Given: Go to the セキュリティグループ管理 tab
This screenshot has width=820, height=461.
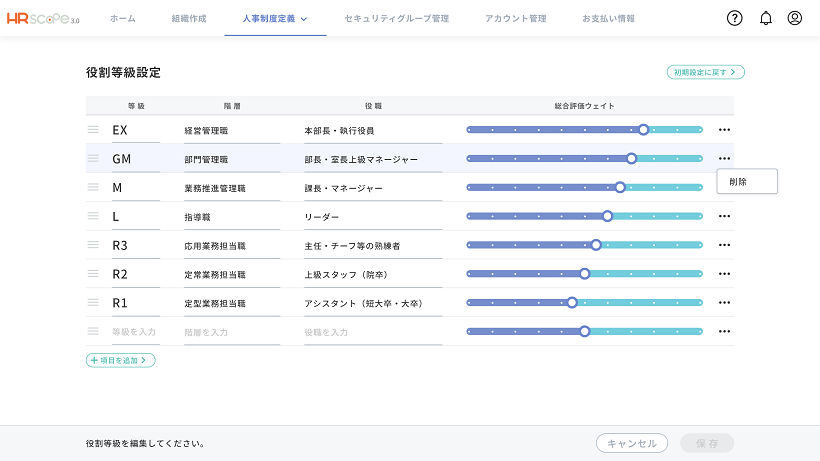Looking at the screenshot, I should (x=396, y=18).
